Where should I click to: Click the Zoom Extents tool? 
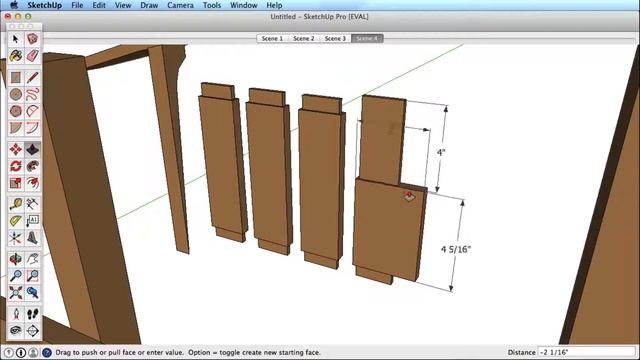[16, 293]
